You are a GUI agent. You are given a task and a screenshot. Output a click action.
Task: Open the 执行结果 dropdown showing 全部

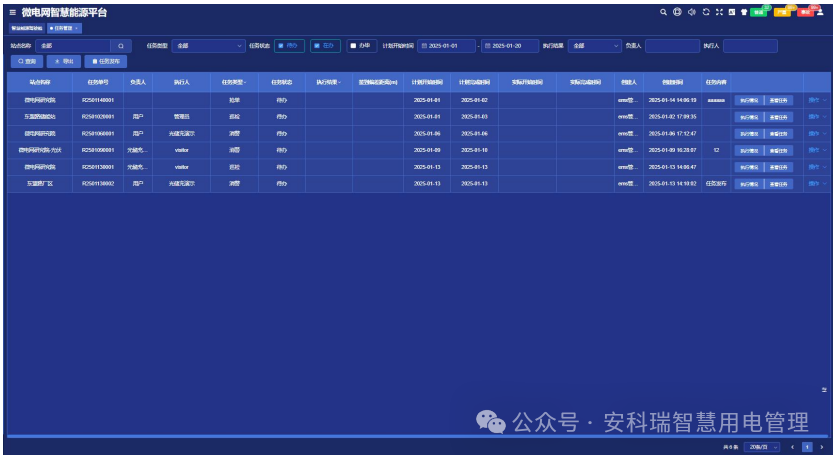(x=594, y=46)
